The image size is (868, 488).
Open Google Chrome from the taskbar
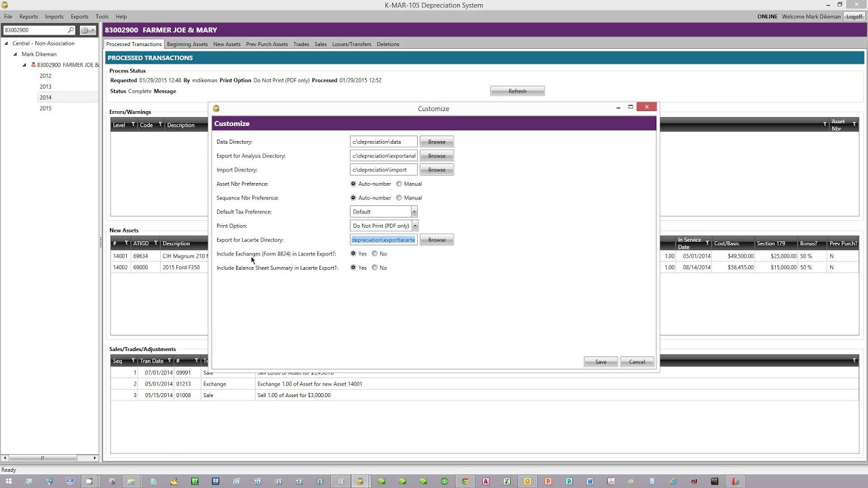point(465,481)
